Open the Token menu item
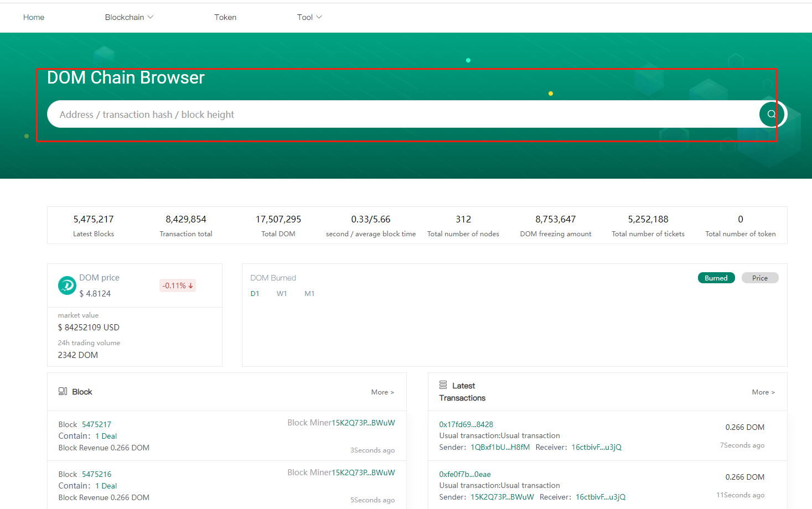 click(225, 17)
